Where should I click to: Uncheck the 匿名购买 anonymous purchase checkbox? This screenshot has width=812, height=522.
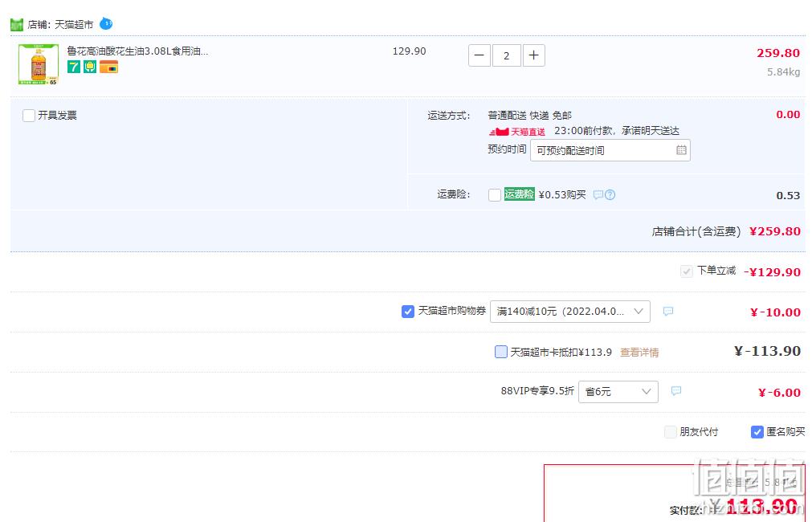point(757,432)
